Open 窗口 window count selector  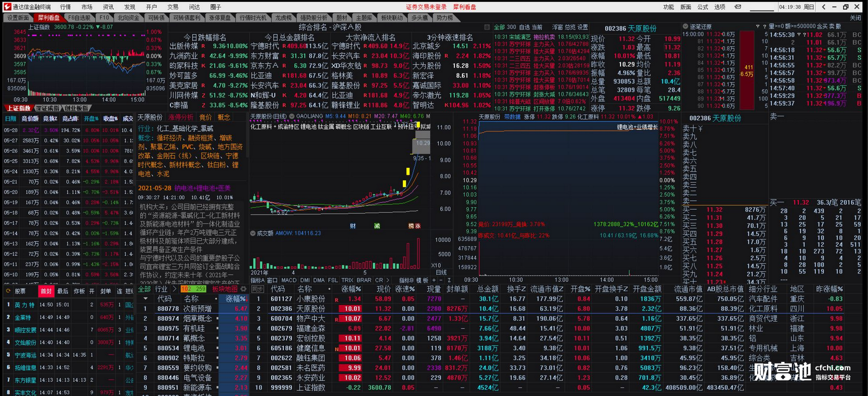(x=272, y=281)
